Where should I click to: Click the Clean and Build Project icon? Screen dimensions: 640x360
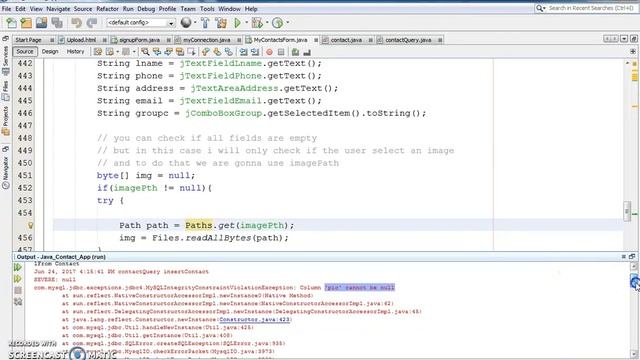coord(221,23)
